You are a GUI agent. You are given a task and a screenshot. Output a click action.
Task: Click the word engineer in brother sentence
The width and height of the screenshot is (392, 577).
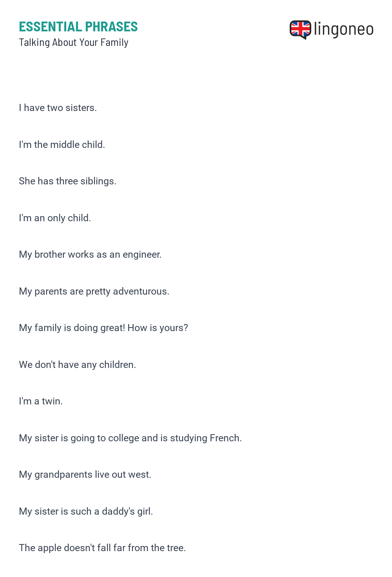point(142,255)
